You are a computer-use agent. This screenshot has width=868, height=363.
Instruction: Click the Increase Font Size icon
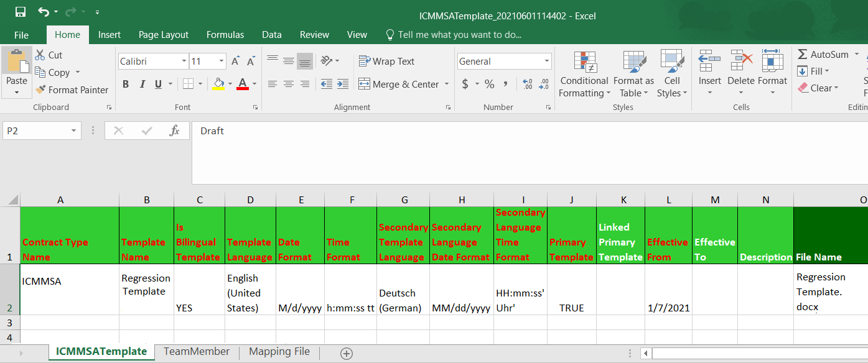click(x=235, y=61)
